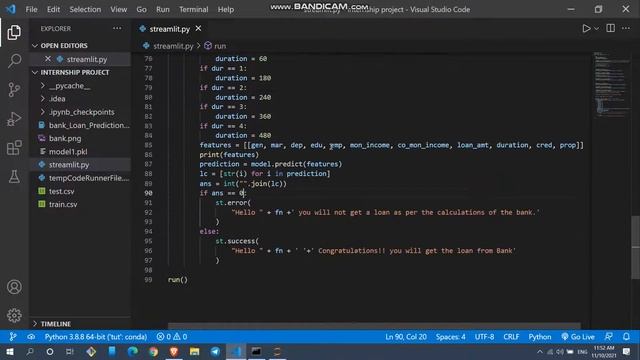Viewport: 640px width, 360px height.
Task: Split the editor right
Action: click(x=611, y=28)
